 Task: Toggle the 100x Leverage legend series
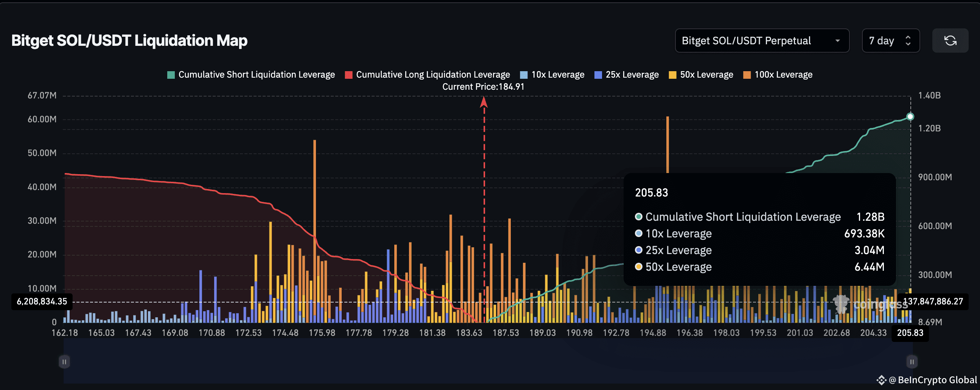tap(778, 75)
